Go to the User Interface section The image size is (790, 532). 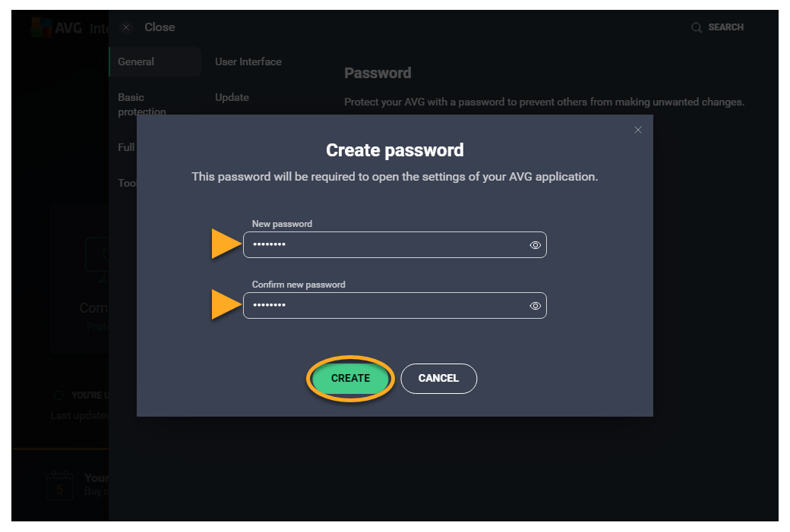pos(248,61)
